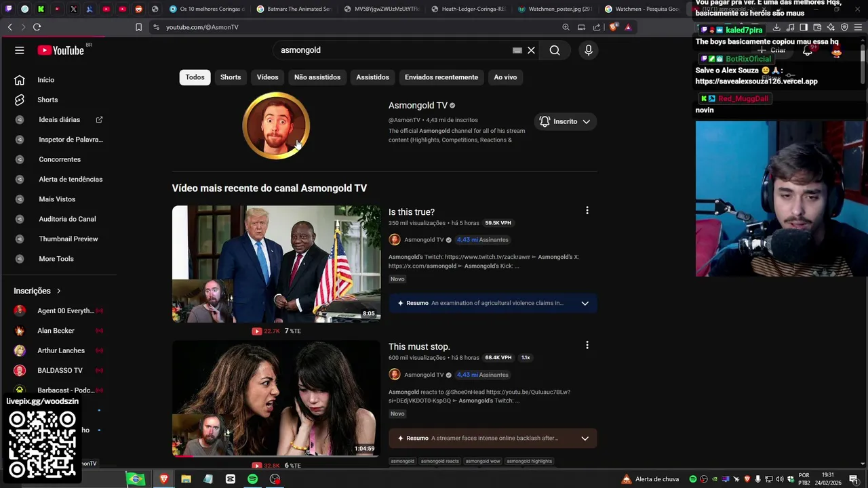Open Brave Shields lion icon
This screenshot has width=868, height=488.
(x=613, y=27)
